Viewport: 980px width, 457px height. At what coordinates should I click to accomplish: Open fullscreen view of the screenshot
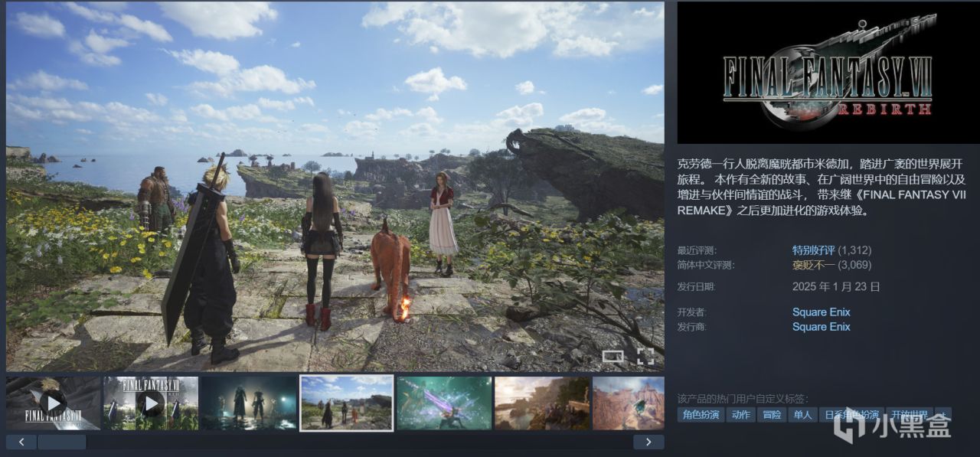pos(645,356)
